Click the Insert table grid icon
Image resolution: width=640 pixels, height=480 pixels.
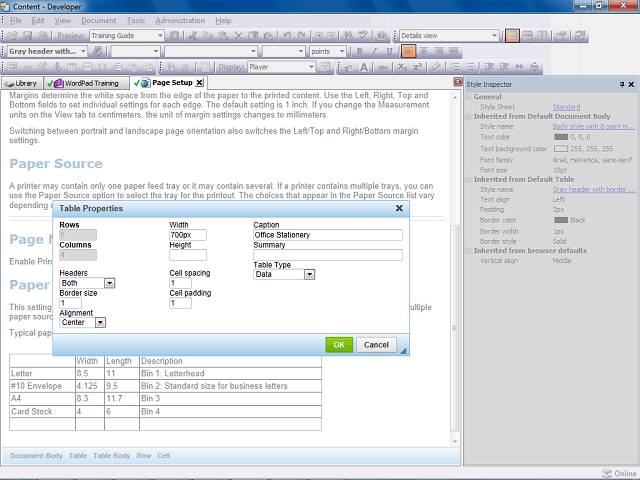[72, 67]
